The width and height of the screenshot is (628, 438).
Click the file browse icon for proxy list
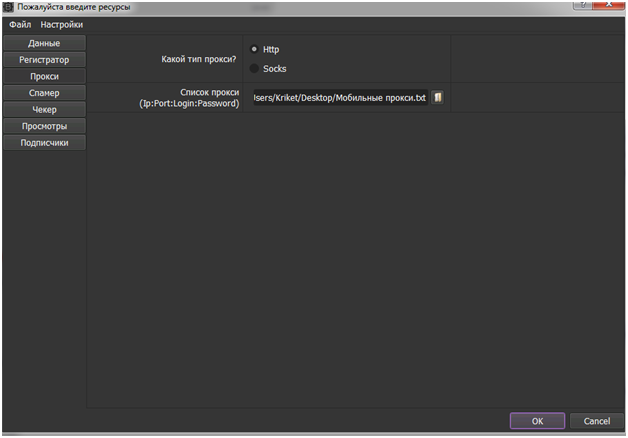click(x=437, y=98)
